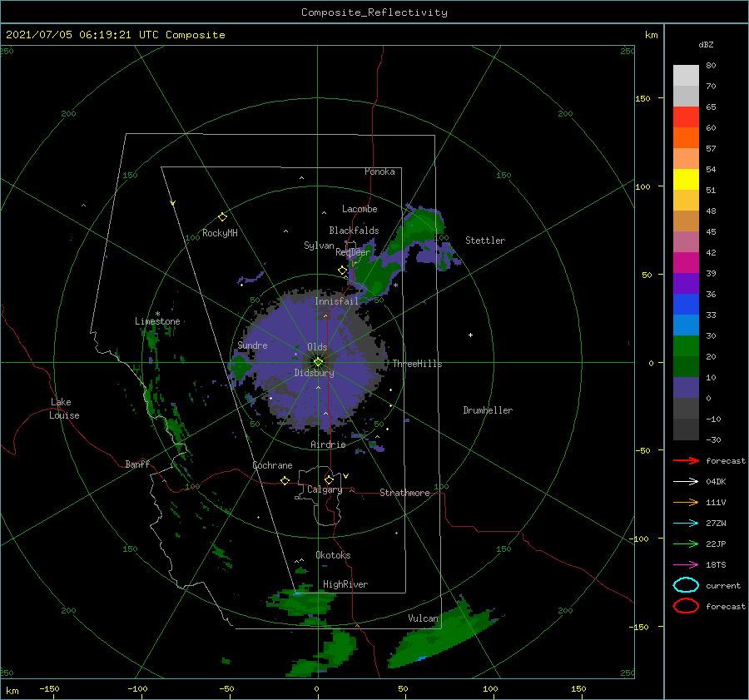Click the Banff label
This screenshot has width=749, height=700.
coord(137,464)
